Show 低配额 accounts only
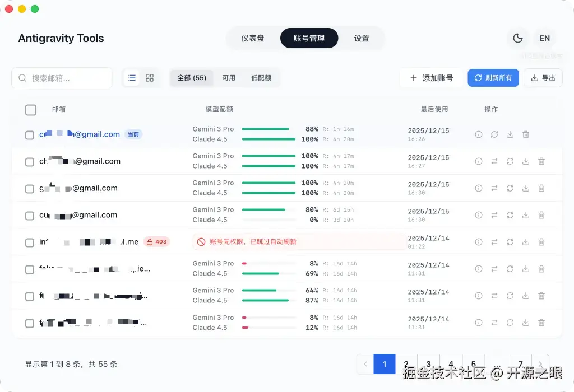574x392 pixels. pos(262,78)
